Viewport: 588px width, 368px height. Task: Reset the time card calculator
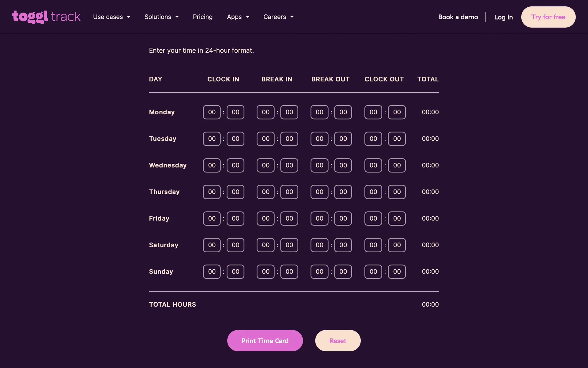pyautogui.click(x=337, y=341)
